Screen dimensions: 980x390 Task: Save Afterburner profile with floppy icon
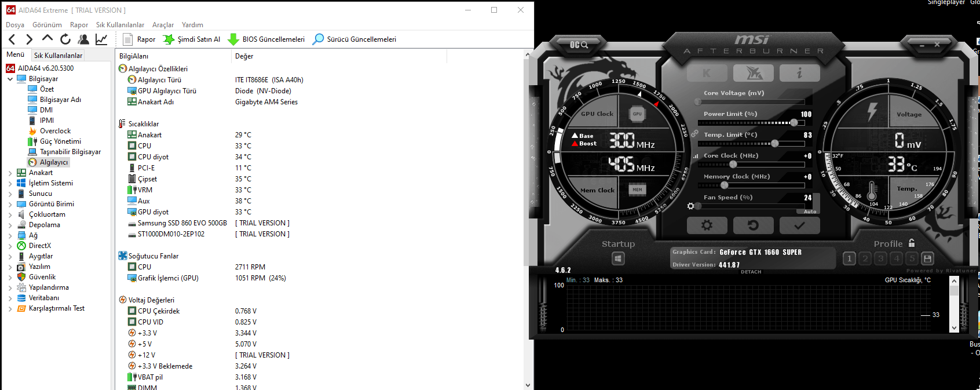927,258
